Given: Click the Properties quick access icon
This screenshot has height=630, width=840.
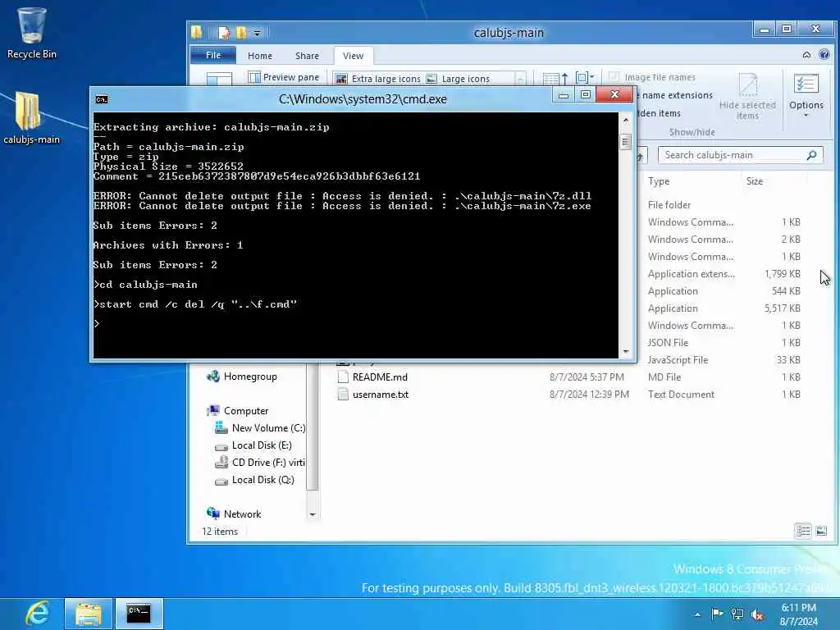Looking at the screenshot, I should coord(224,33).
